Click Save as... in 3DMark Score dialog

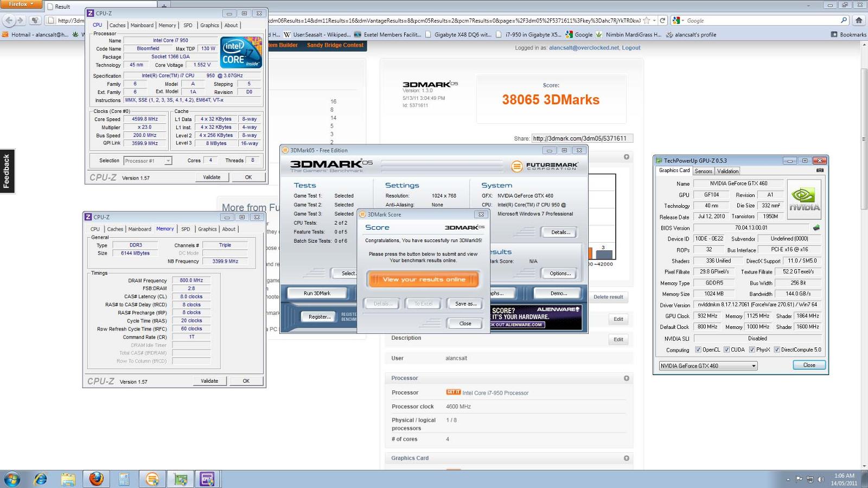point(465,304)
